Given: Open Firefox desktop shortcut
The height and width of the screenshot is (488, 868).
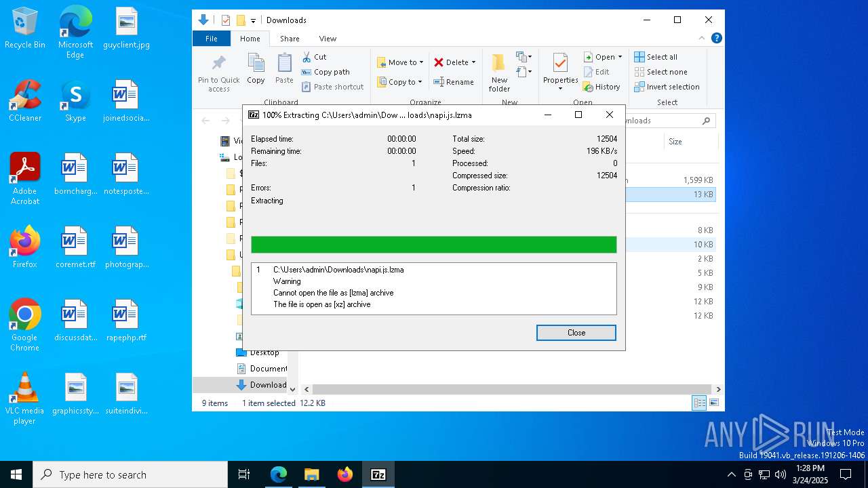Looking at the screenshot, I should (25, 247).
